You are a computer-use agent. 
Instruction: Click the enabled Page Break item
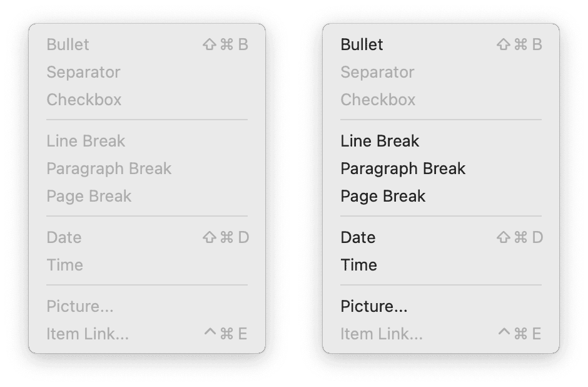click(x=383, y=196)
